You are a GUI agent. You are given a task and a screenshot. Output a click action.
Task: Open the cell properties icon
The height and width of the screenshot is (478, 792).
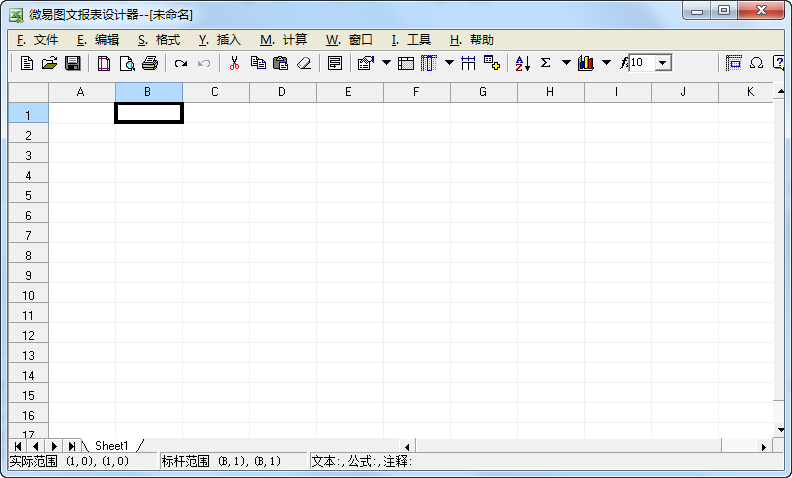tap(366, 63)
